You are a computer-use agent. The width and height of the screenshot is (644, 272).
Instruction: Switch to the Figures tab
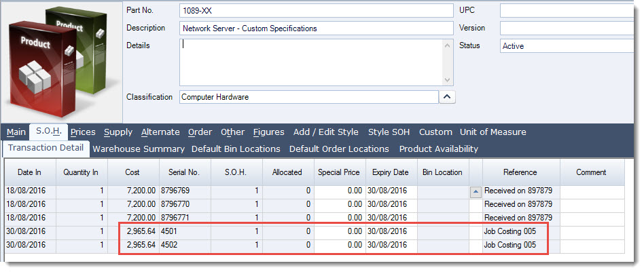click(x=268, y=132)
